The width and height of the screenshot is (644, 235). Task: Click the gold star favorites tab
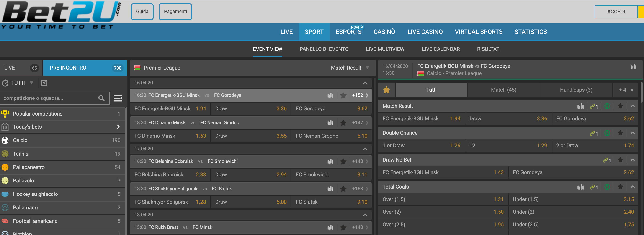[386, 90]
